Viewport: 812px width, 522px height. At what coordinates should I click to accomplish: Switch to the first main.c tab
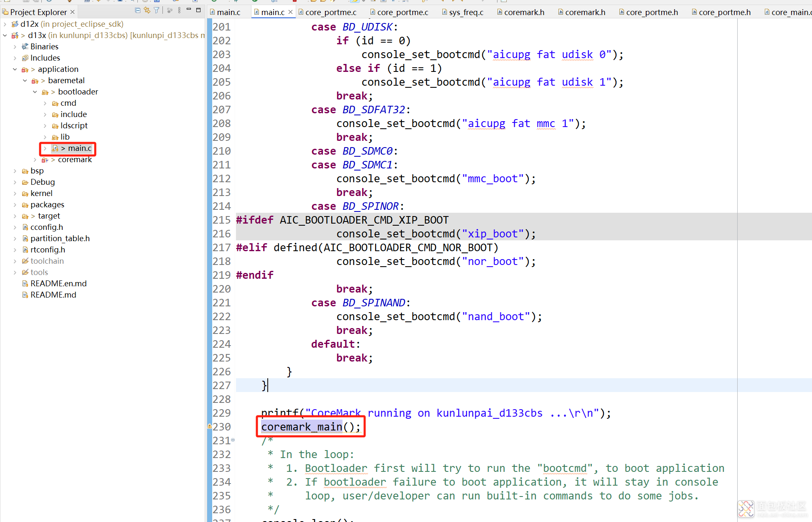coord(225,12)
